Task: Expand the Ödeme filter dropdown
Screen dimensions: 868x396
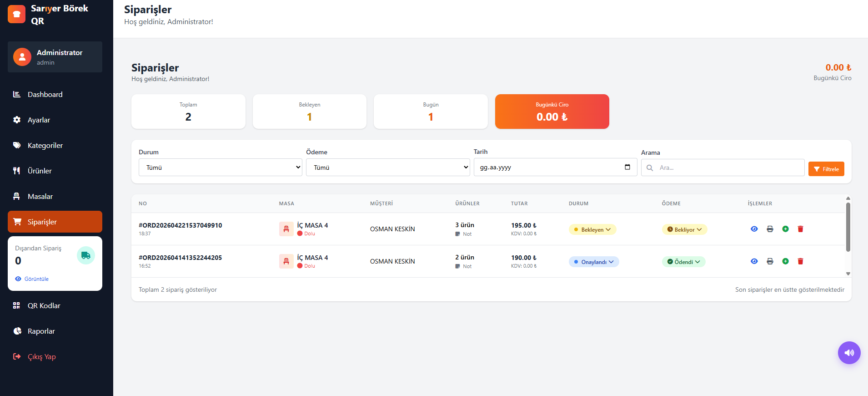Action: tap(387, 168)
